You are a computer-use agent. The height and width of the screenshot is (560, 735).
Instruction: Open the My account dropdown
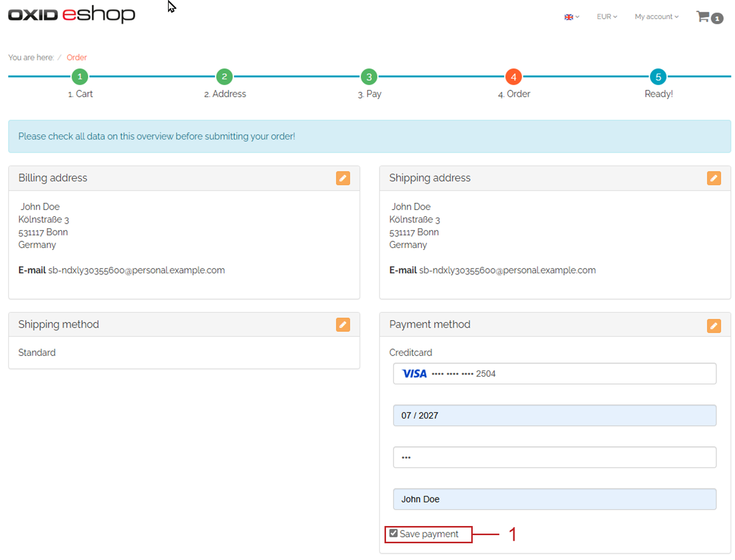(x=656, y=17)
